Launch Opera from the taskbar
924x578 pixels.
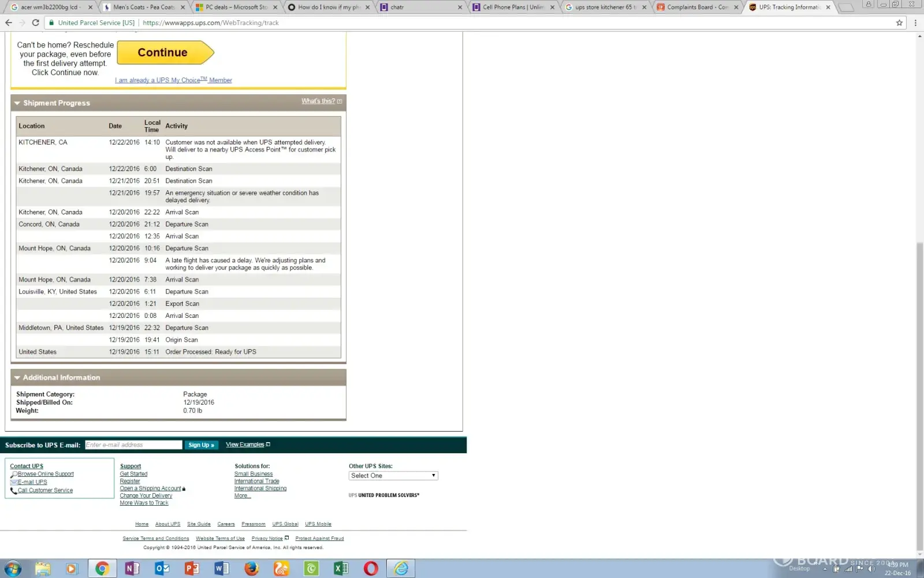click(371, 569)
